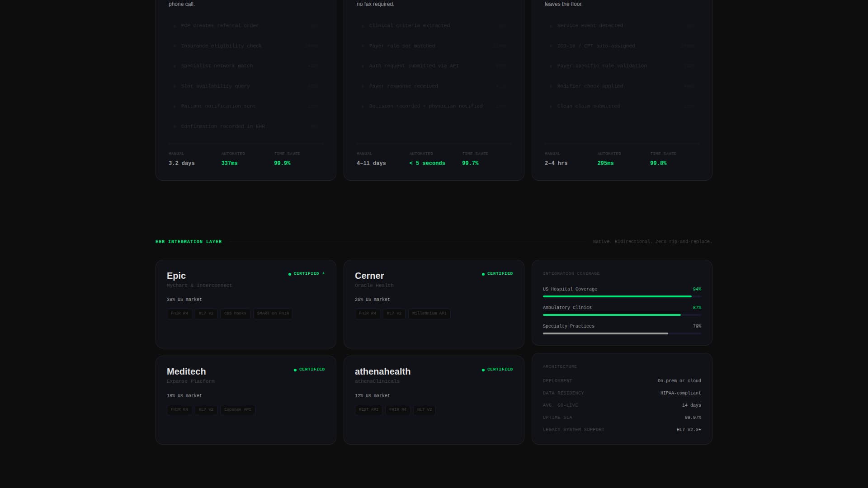This screenshot has height=488, width=868.
Task: Click the HL7 v2 tag in athenahealth card
Action: [425, 410]
